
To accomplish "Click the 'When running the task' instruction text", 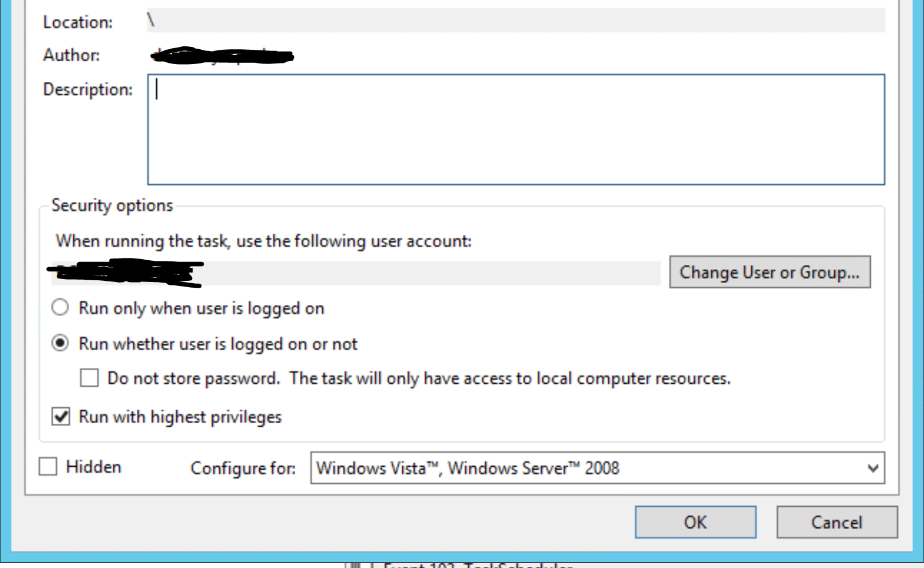I will (x=263, y=241).
